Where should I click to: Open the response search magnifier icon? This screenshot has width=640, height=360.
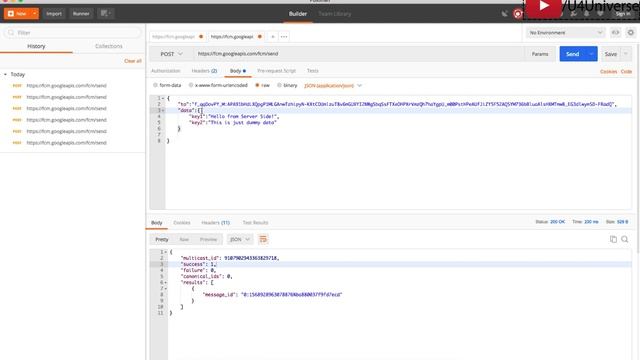[x=625, y=239]
